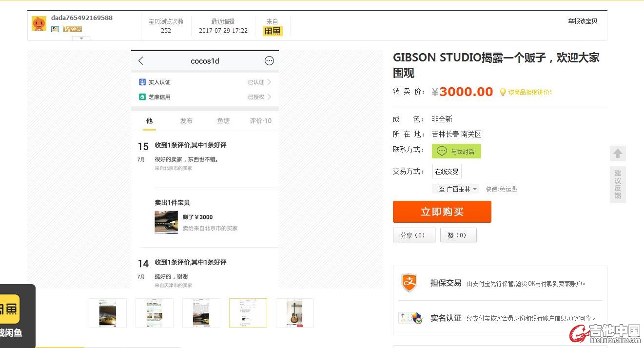Select the 发布 tab
644x348 pixels.
click(186, 121)
